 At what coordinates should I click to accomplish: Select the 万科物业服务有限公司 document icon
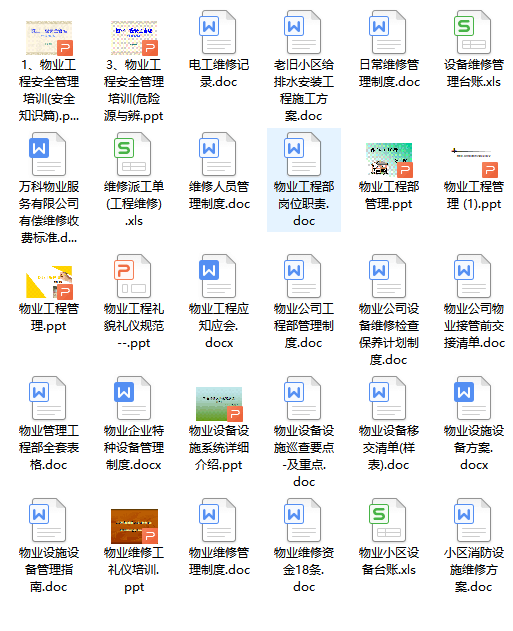(48, 155)
